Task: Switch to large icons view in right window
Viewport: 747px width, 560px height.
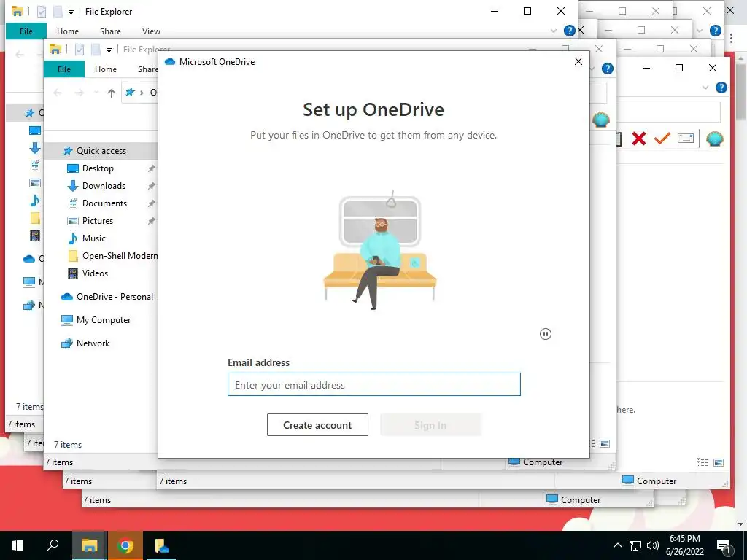Action: point(719,462)
